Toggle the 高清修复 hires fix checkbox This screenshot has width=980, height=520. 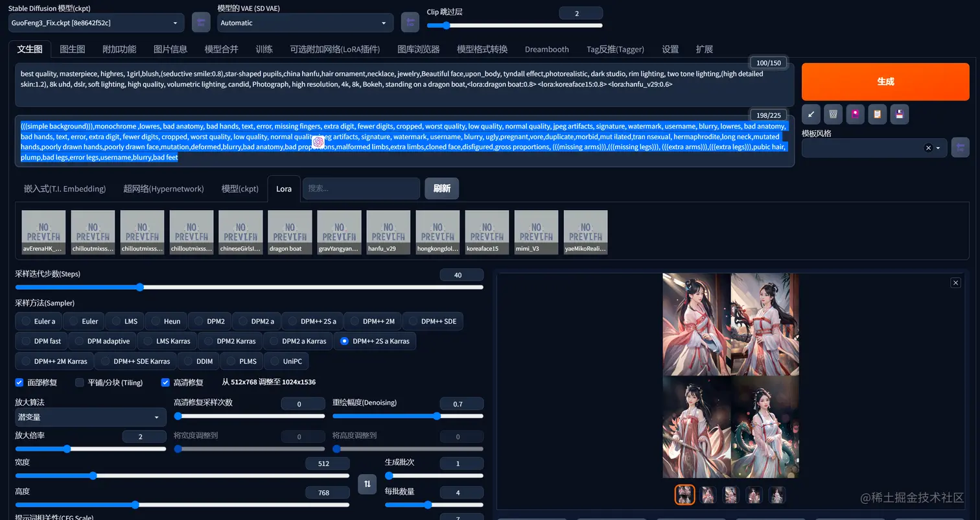[x=165, y=383]
